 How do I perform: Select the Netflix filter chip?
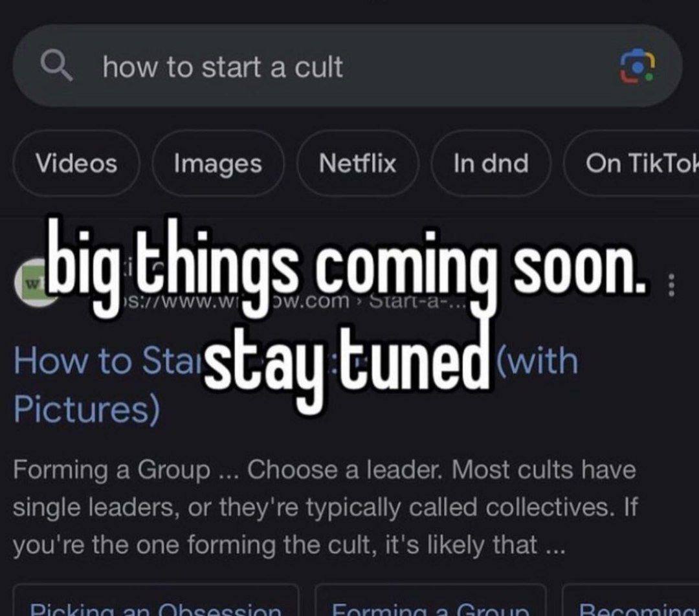tap(357, 162)
